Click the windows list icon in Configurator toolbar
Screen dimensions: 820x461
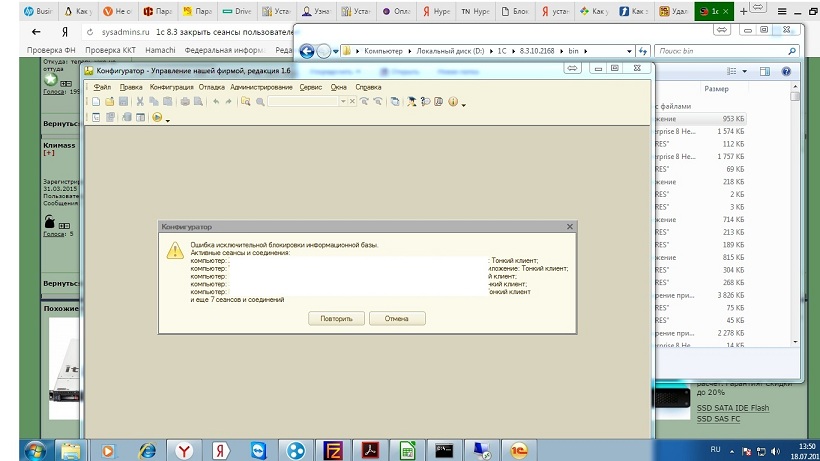(395, 101)
